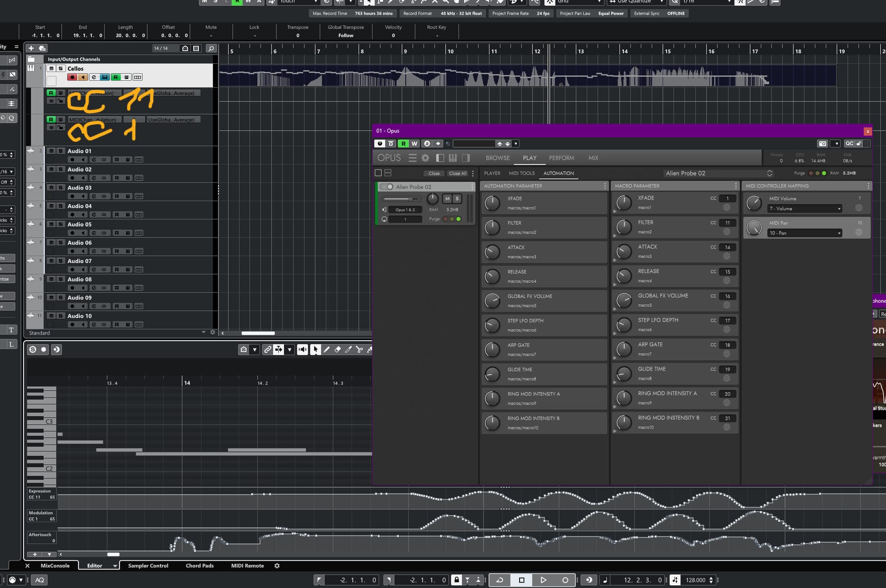This screenshot has height=588, width=886.
Task: Click the Close All button in Opus
Action: [x=457, y=173]
